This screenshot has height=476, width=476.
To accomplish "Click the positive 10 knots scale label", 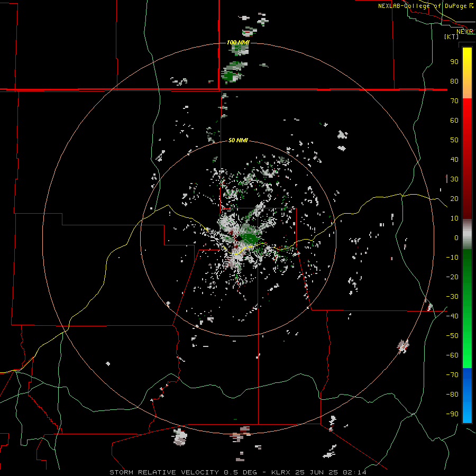I will pyautogui.click(x=454, y=218).
